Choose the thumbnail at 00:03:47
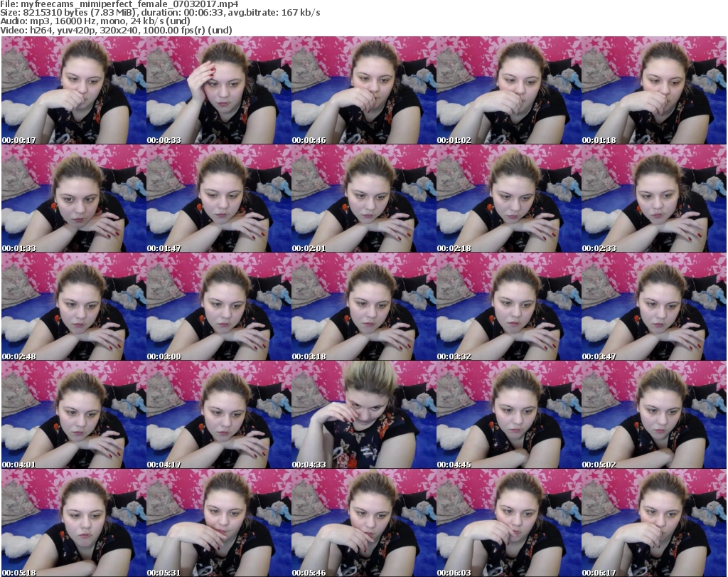 (x=654, y=307)
